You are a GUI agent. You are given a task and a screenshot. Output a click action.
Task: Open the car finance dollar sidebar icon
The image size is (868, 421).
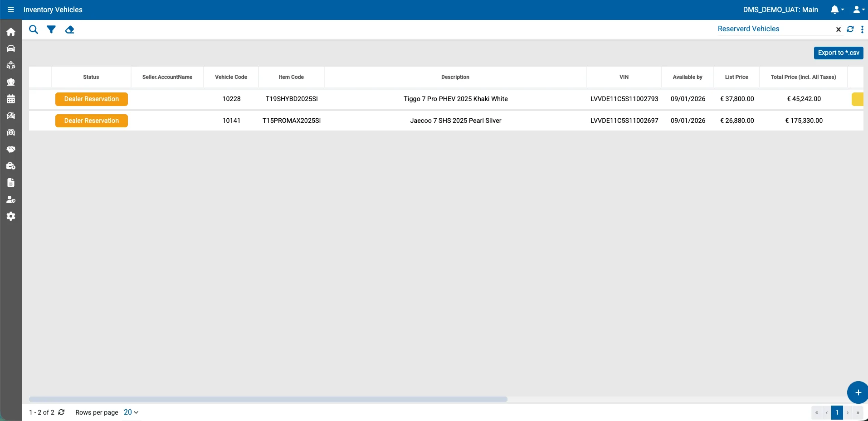click(11, 132)
